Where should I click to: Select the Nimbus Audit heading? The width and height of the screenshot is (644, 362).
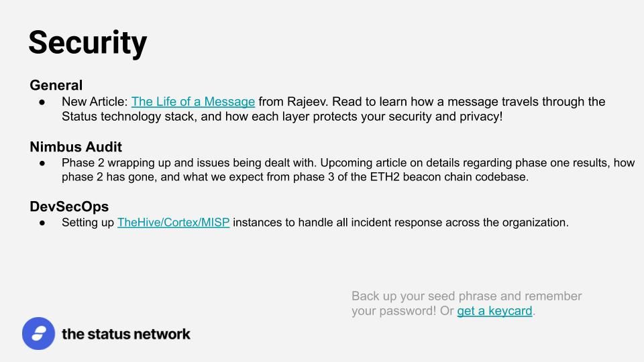point(76,147)
